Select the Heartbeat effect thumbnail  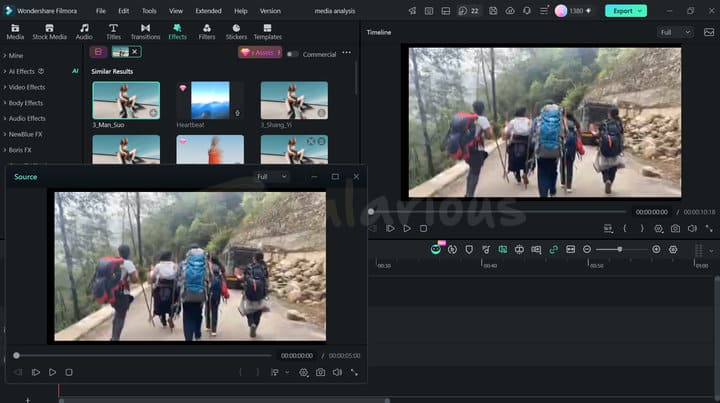click(x=210, y=101)
